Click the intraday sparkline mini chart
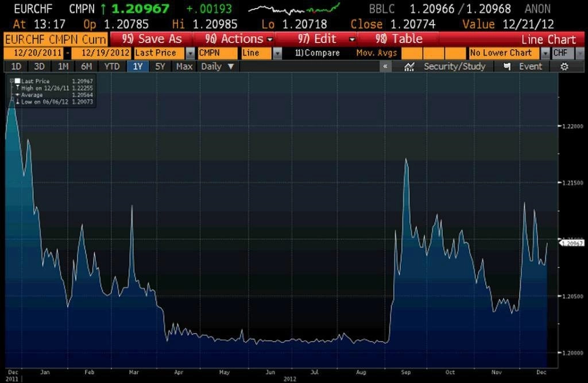Viewport: 588px width, 383px height. 295,9
